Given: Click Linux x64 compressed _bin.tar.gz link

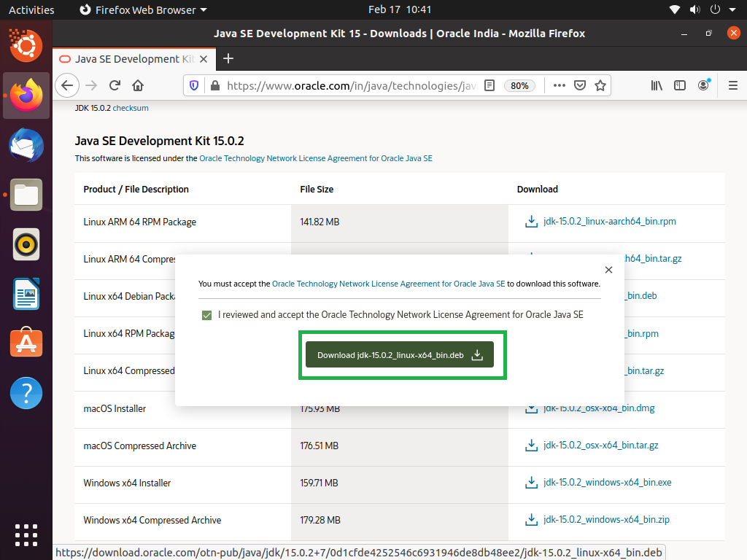Looking at the screenshot, I should (644, 371).
